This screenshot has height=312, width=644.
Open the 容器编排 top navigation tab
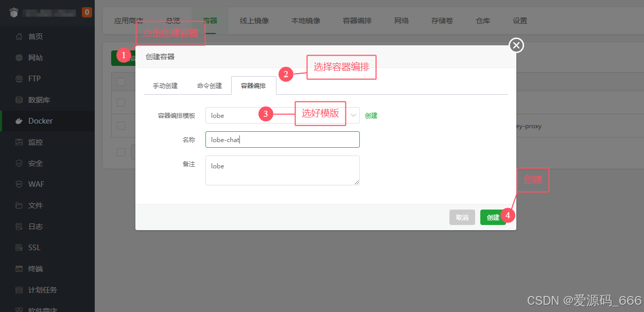pyautogui.click(x=357, y=21)
